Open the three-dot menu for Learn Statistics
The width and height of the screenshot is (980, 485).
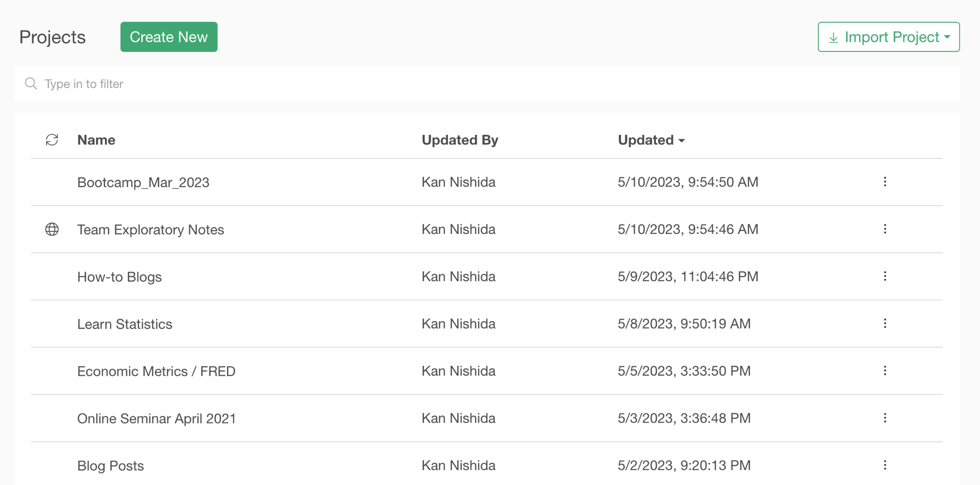pos(885,324)
